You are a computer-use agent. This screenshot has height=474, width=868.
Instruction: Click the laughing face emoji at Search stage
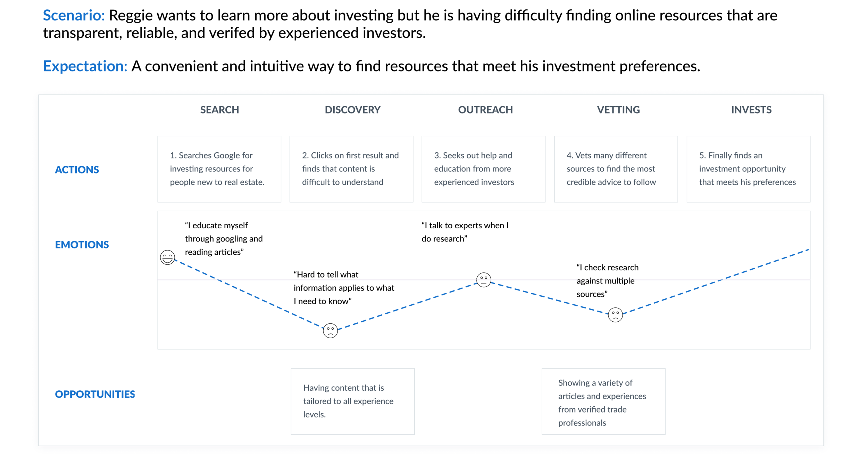[x=167, y=257]
